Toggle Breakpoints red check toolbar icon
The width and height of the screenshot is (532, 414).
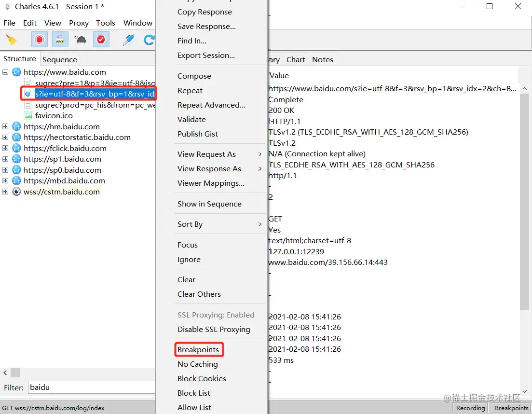[x=101, y=40]
